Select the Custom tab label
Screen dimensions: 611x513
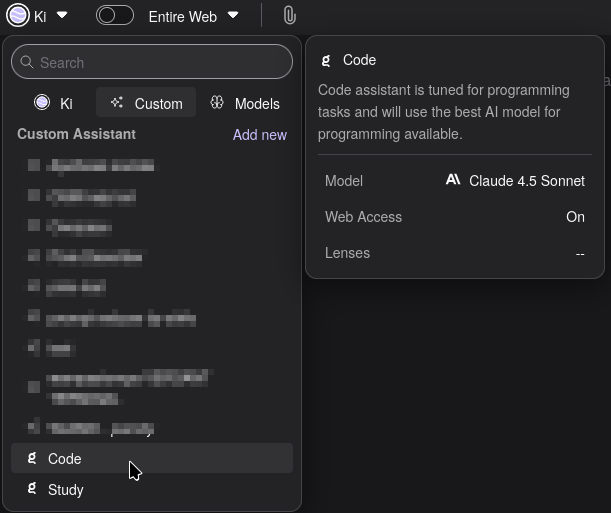tap(158, 103)
